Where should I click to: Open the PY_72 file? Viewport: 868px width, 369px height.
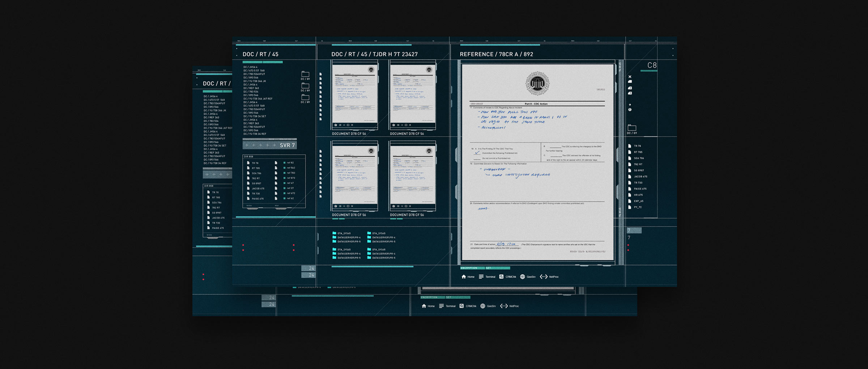point(635,207)
